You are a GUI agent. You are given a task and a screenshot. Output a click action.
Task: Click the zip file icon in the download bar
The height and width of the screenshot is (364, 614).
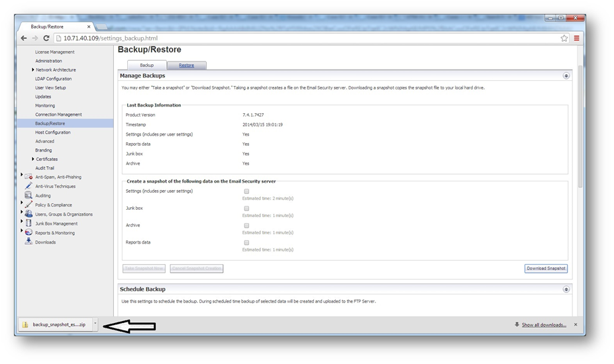[x=25, y=324]
